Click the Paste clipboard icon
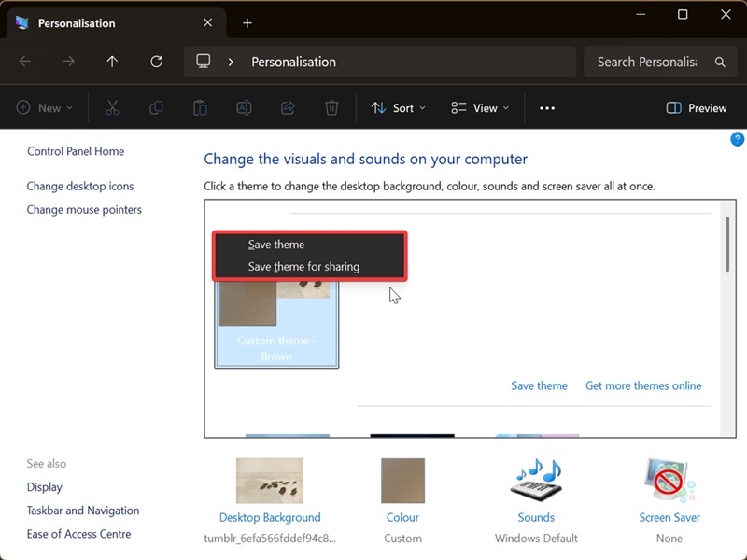The width and height of the screenshot is (747, 560). 200,108
